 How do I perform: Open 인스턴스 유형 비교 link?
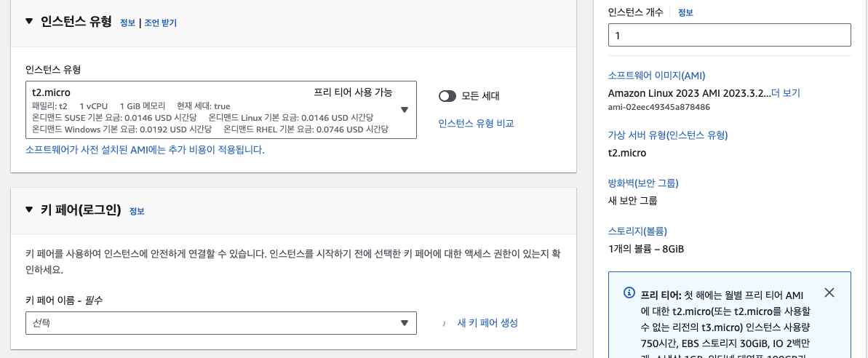(476, 124)
